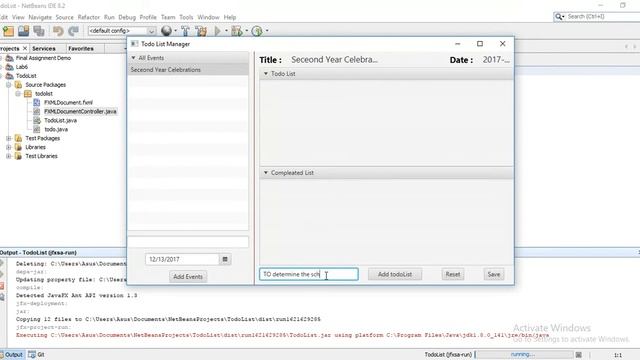
Task: Close the Projects tab
Action: [x=24, y=48]
